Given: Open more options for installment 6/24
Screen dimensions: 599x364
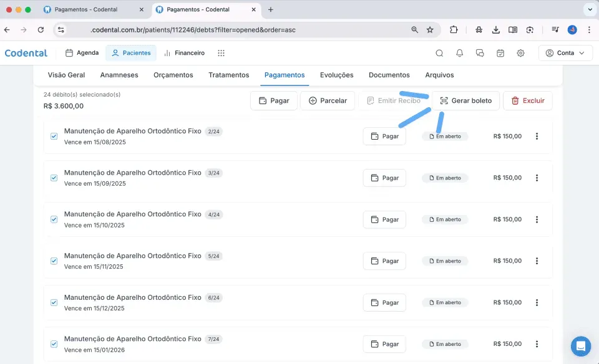Looking at the screenshot, I should [x=537, y=302].
